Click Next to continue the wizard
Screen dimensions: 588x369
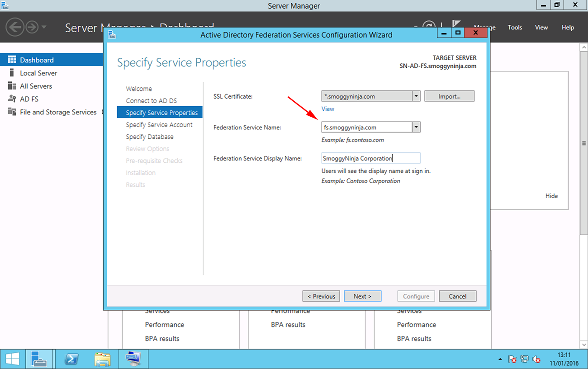click(x=362, y=296)
